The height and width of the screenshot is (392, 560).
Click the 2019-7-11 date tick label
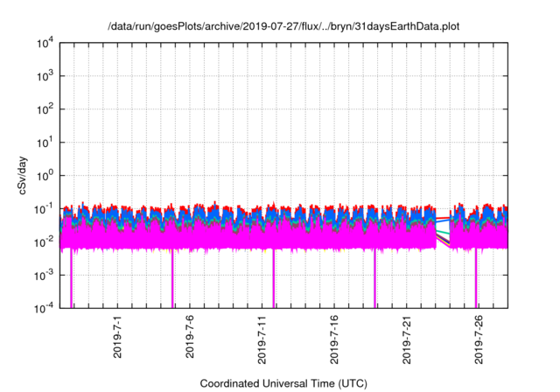(262, 339)
